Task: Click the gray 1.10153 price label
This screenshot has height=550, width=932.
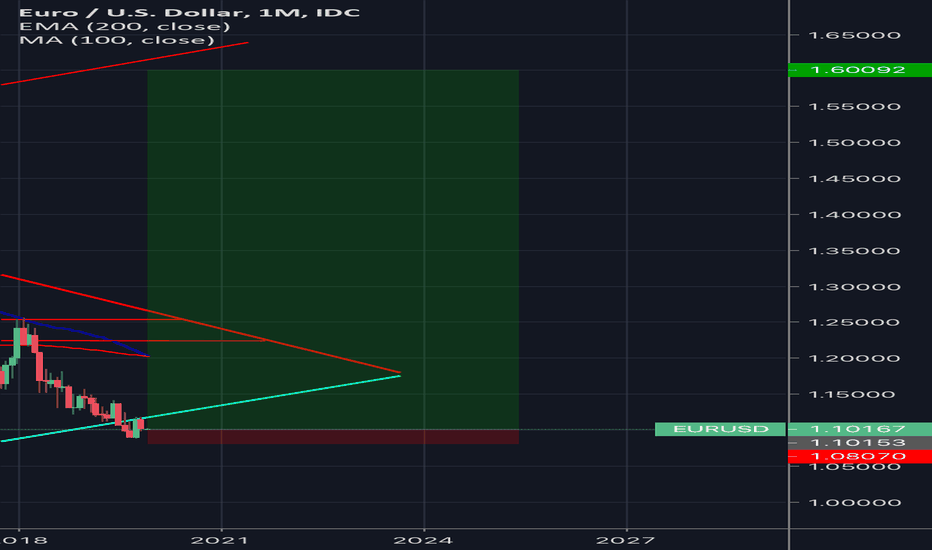Action: click(x=859, y=442)
